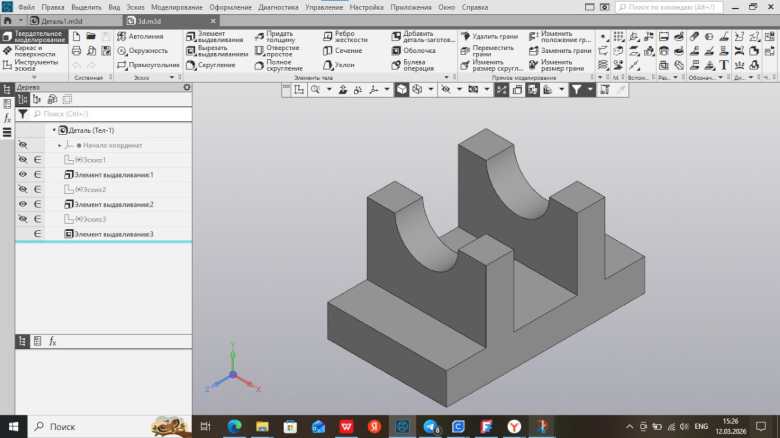The width and height of the screenshot is (780, 438).
Task: Select Вырезать выдавливанием cut tool
Action: tap(219, 52)
